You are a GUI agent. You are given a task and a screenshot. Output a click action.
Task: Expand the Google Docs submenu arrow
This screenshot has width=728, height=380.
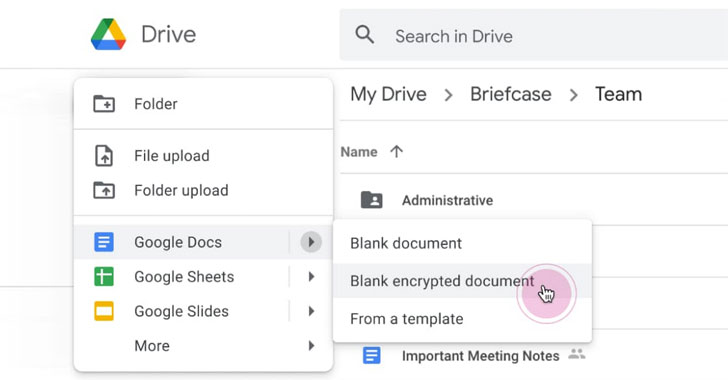(311, 242)
